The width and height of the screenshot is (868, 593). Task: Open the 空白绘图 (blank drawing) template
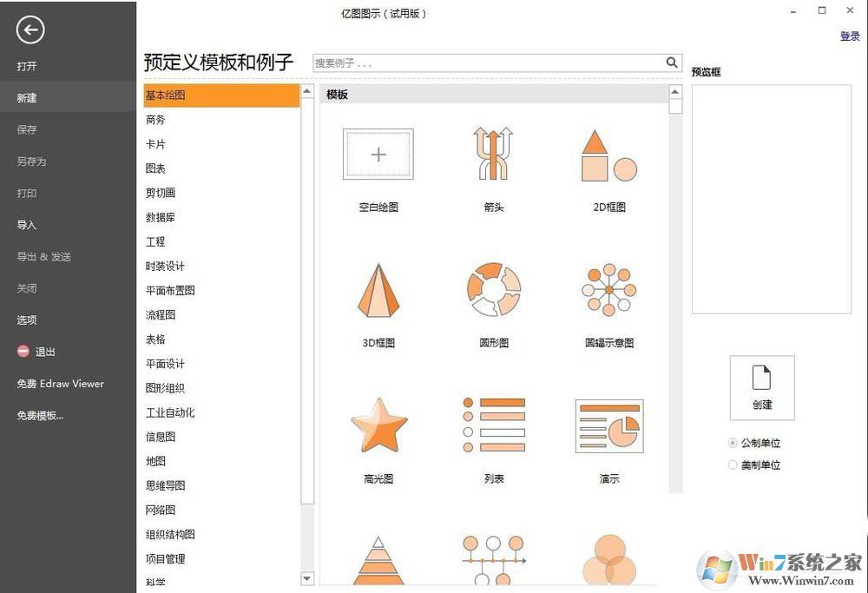[x=378, y=154]
